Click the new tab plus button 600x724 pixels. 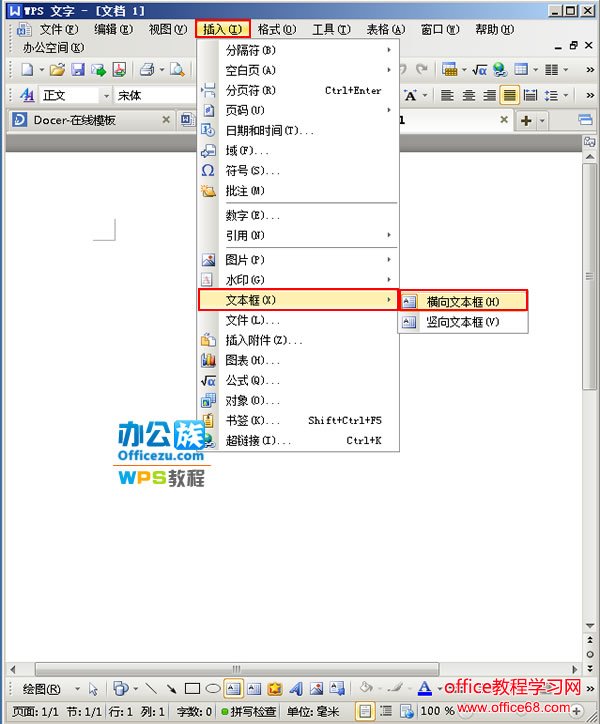[x=526, y=121]
